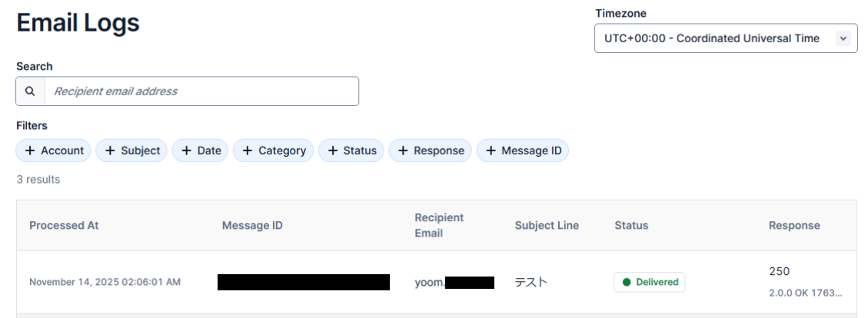The width and height of the screenshot is (868, 318).
Task: Click the Timezone dropdown chevron
Action: coord(843,38)
